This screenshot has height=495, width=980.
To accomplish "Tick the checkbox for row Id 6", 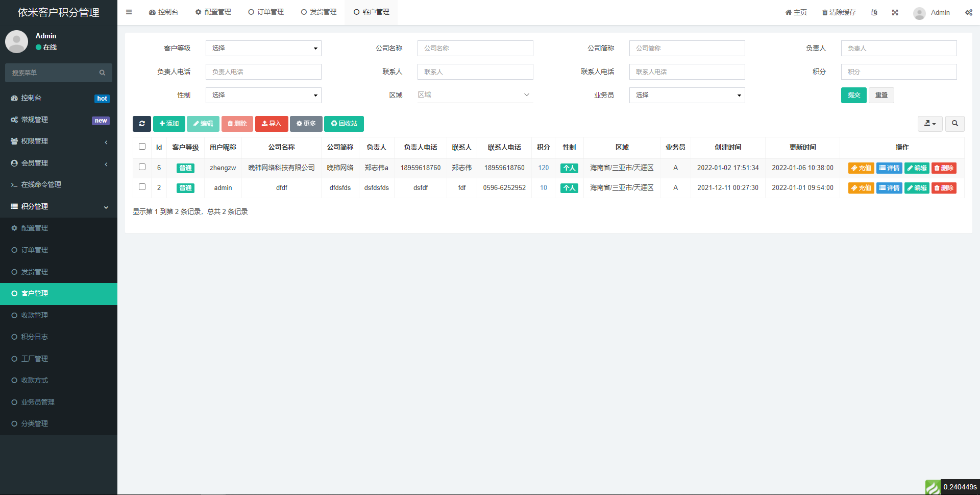I will click(x=142, y=167).
